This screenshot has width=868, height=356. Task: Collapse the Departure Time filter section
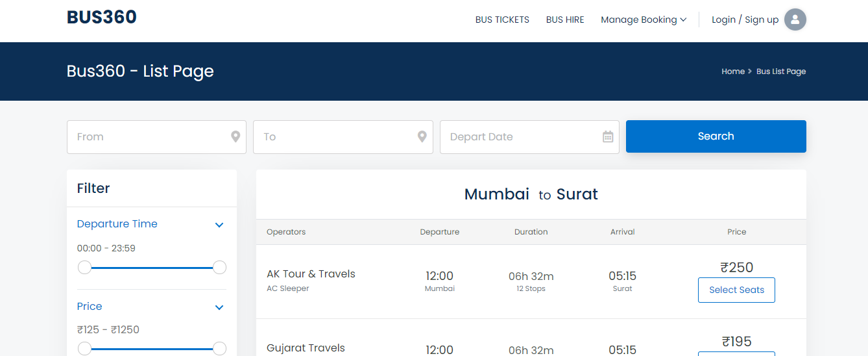219,225
